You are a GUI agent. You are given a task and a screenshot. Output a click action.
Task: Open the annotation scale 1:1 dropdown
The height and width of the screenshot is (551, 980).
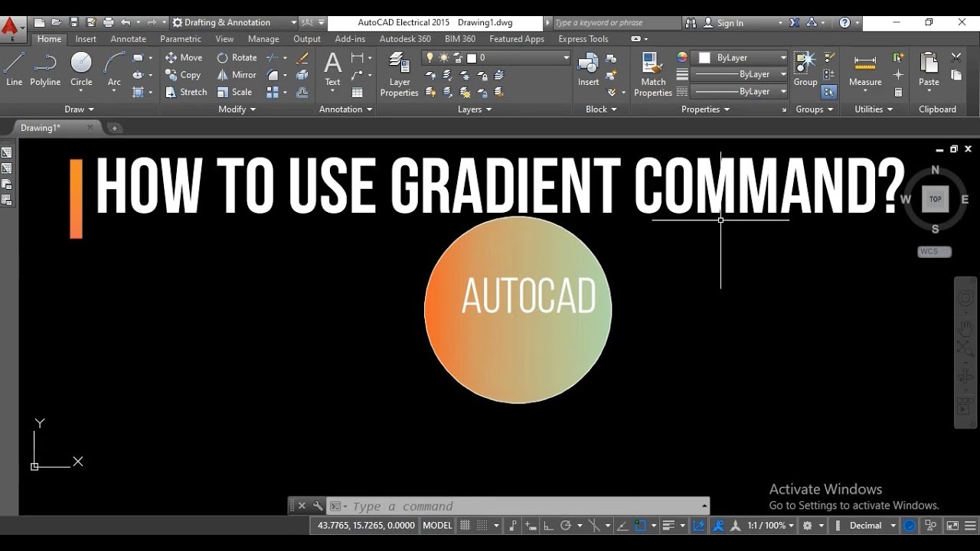(x=771, y=526)
